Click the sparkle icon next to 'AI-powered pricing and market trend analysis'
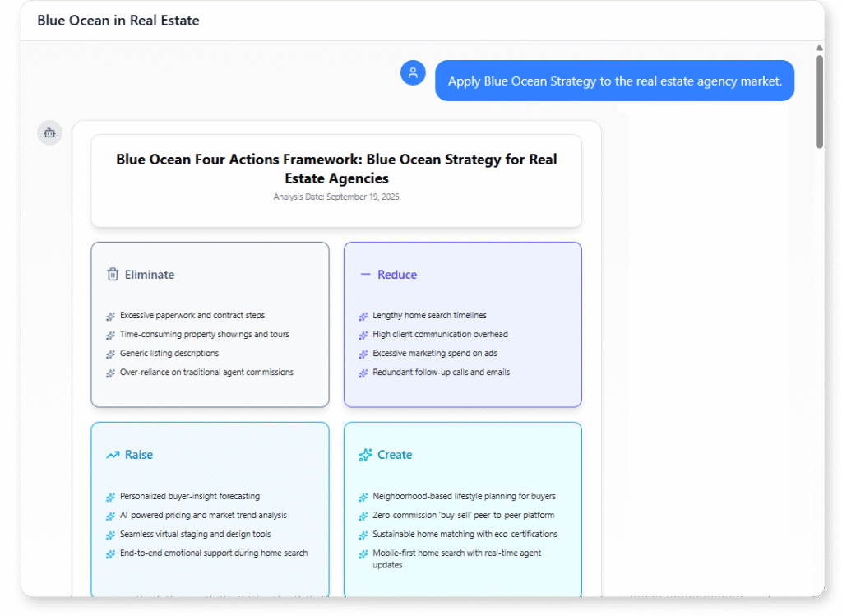This screenshot has height=616, width=842. tap(109, 516)
